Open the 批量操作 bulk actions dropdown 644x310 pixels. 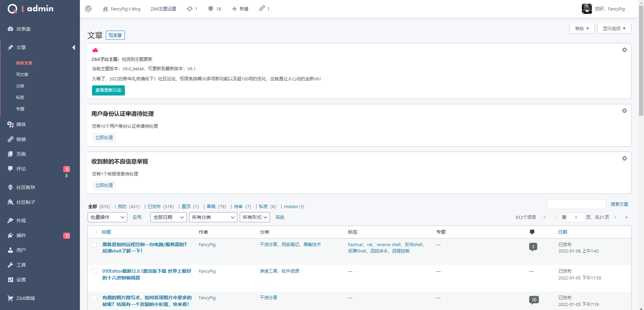[x=107, y=217]
